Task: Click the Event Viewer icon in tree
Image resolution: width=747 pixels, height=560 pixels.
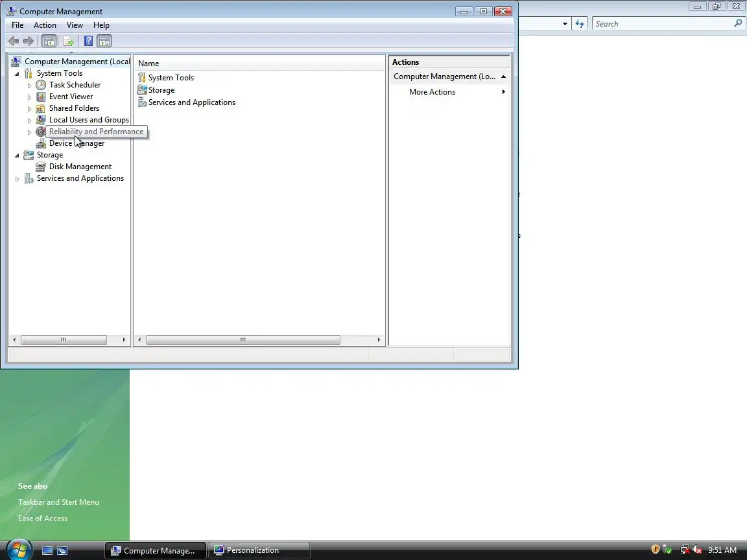Action: pos(41,97)
